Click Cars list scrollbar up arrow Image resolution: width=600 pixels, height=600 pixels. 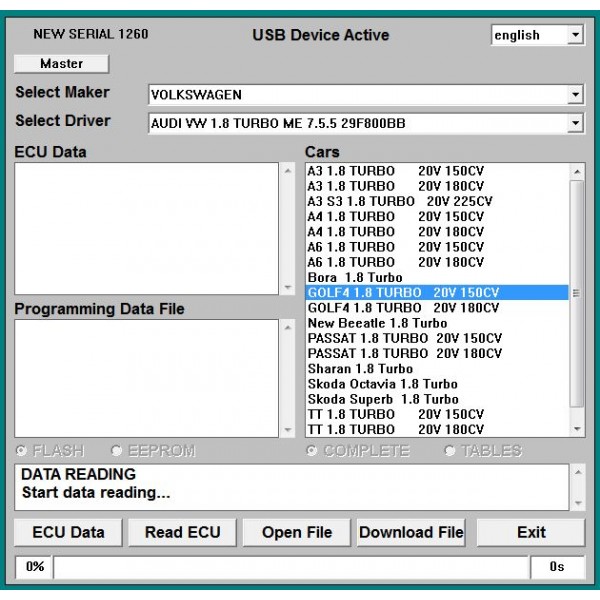[577, 172]
